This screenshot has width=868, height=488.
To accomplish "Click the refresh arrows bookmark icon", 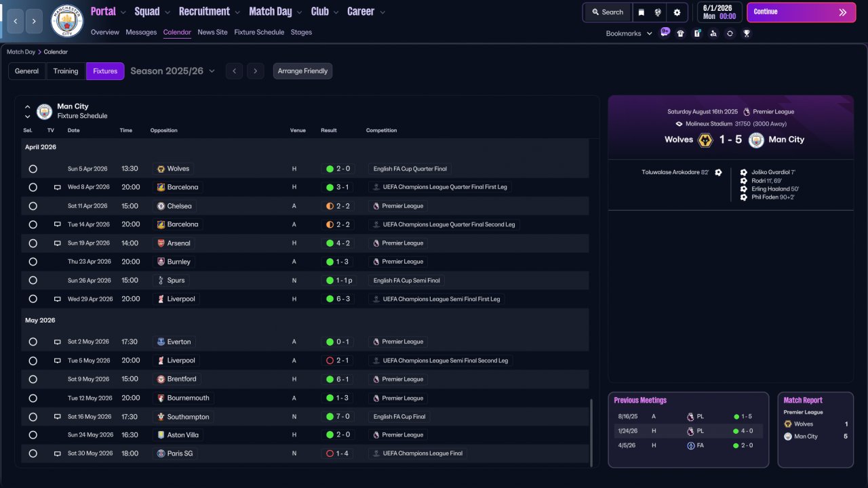I will click(x=730, y=33).
